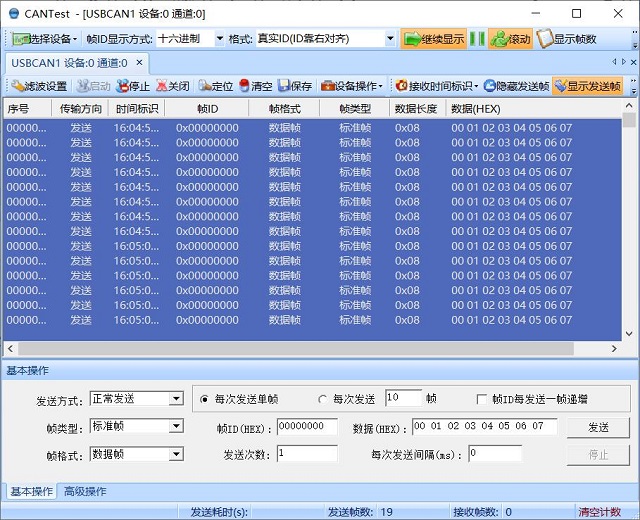Click the 帧格式 column header
The height and width of the screenshot is (520, 640).
point(284,109)
